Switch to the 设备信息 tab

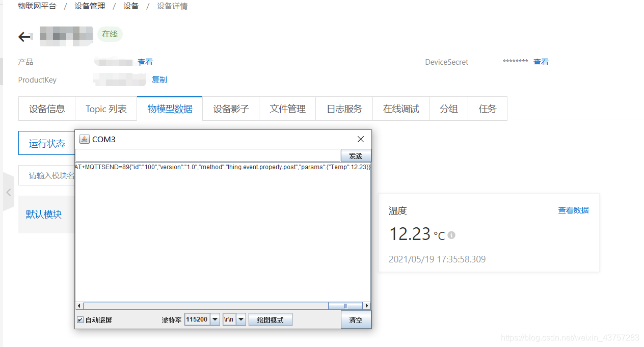click(47, 109)
